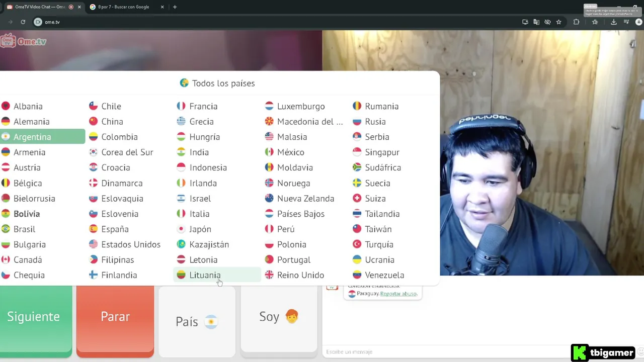Close the '8 por 7 - Buscar con Google' tab
This screenshot has height=362, width=644.
coord(162,7)
